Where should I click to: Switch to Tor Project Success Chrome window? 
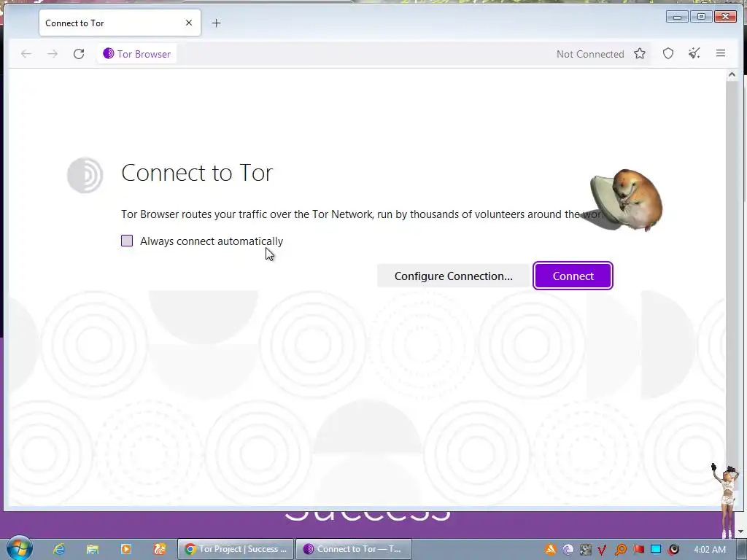[x=236, y=549]
